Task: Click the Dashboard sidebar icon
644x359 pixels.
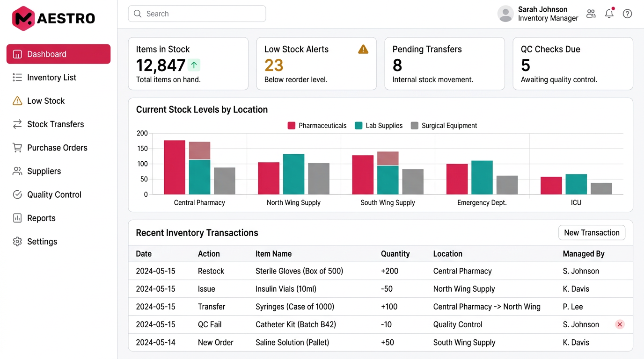Action: click(17, 54)
